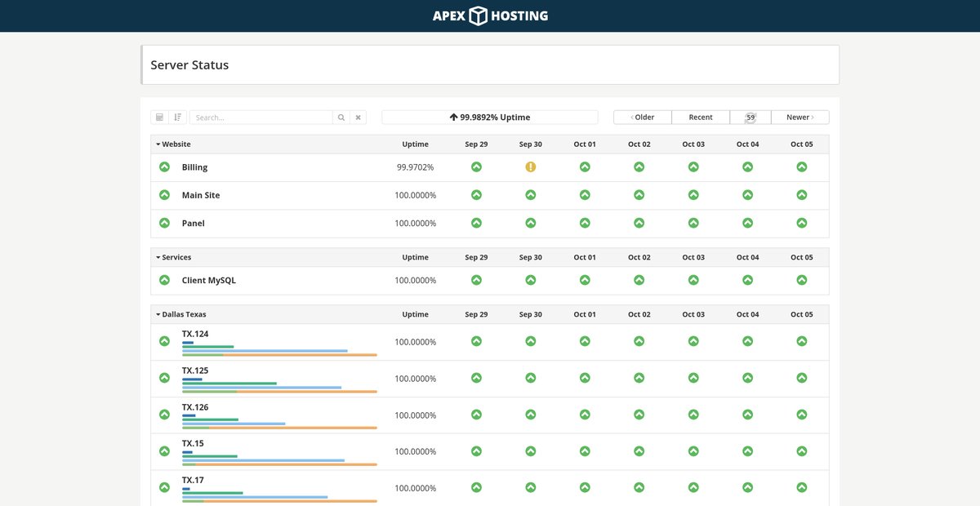Open the TX.17 server link
Screen dimensions: 980x506
(193, 480)
